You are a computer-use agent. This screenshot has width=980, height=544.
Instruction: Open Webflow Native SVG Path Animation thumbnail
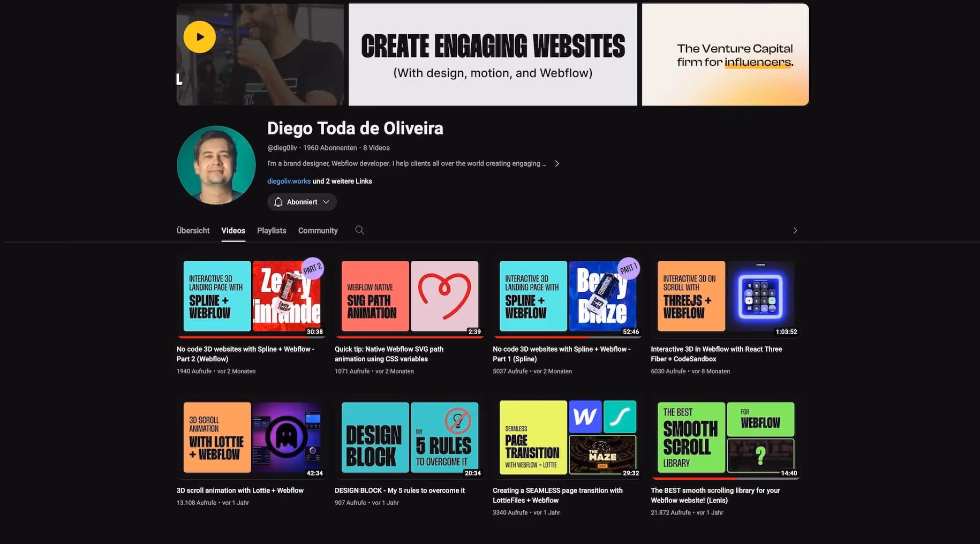410,297
